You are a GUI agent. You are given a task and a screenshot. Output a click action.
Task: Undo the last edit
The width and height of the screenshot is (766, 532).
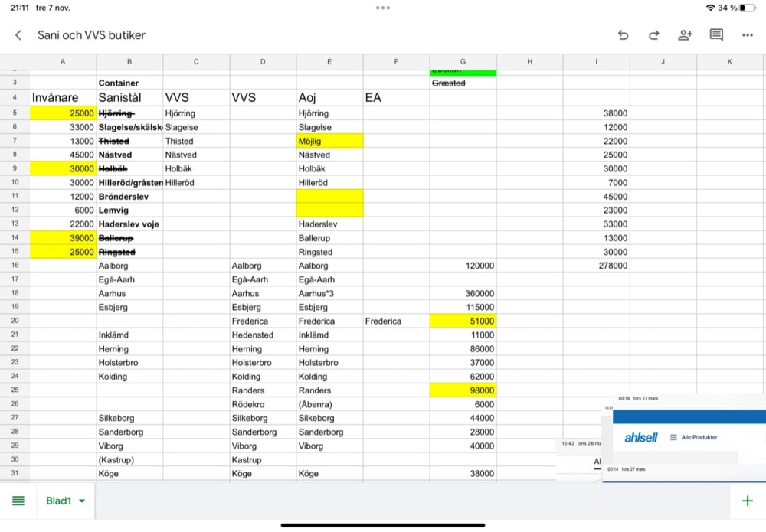623,35
